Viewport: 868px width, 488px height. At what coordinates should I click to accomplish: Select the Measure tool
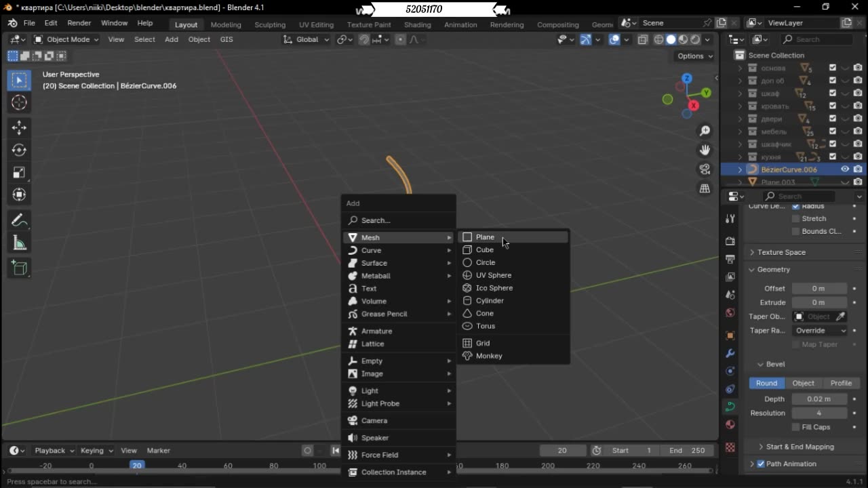tap(19, 243)
